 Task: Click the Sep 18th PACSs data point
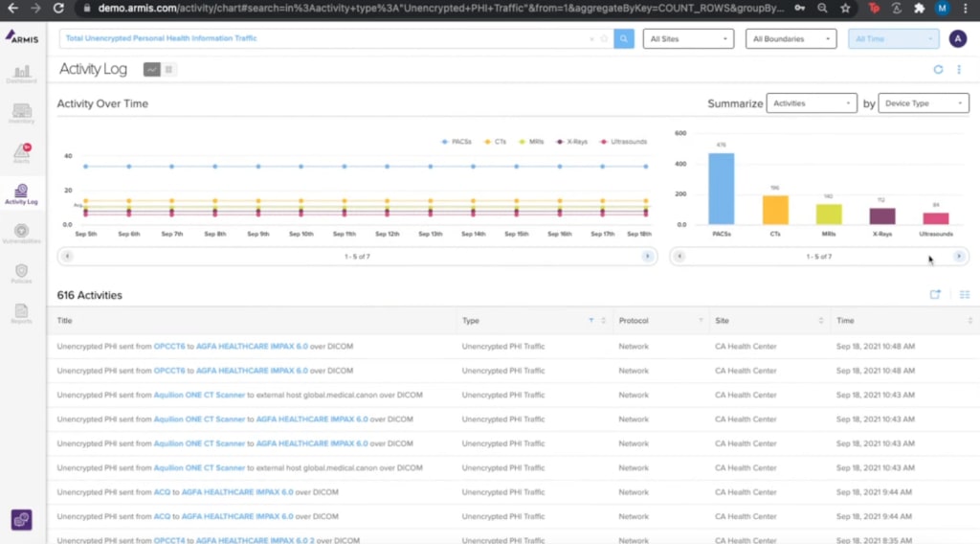(x=646, y=167)
